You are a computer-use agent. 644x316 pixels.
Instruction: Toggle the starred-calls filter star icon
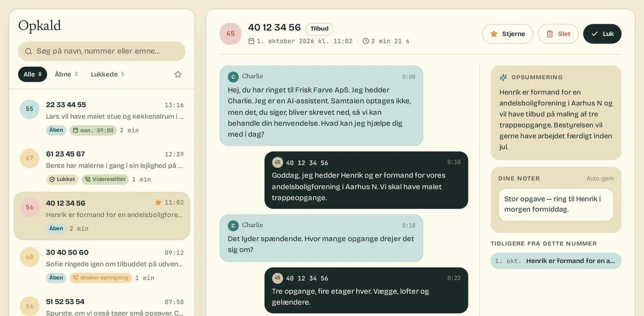pyautogui.click(x=178, y=74)
